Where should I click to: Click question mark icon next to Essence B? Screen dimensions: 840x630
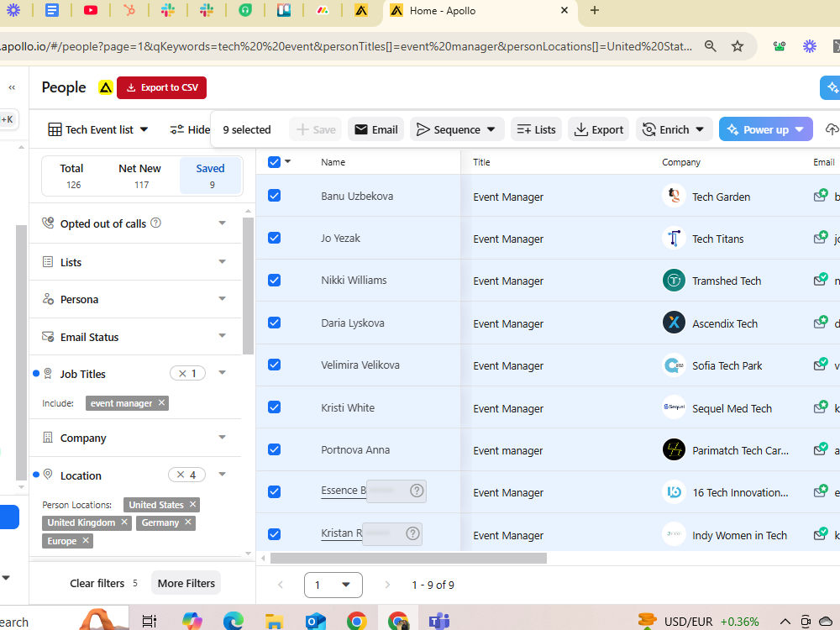coord(417,491)
